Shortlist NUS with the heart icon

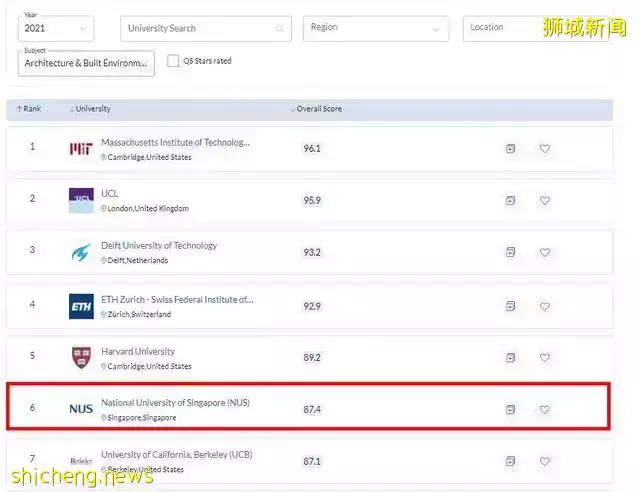[545, 409]
